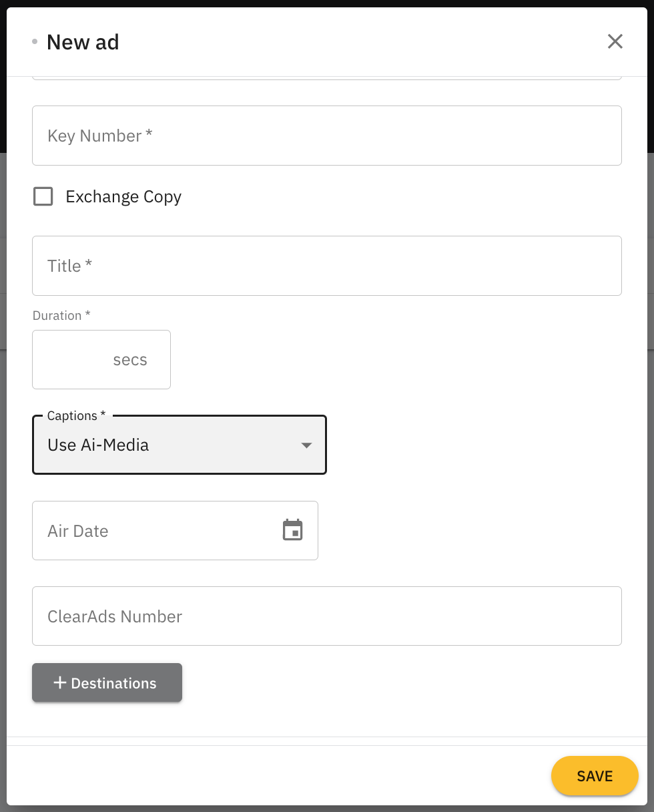Close the New ad dialog
Image resolution: width=654 pixels, height=812 pixels.
click(615, 41)
